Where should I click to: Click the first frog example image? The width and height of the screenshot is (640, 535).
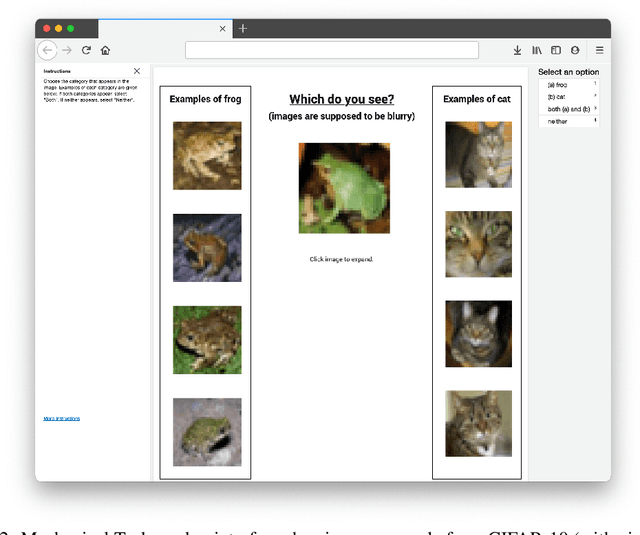(x=207, y=155)
